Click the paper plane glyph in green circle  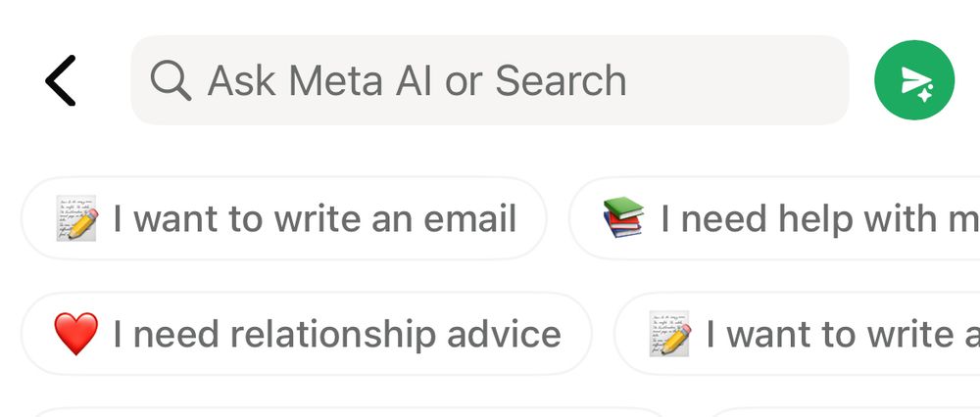click(x=915, y=79)
